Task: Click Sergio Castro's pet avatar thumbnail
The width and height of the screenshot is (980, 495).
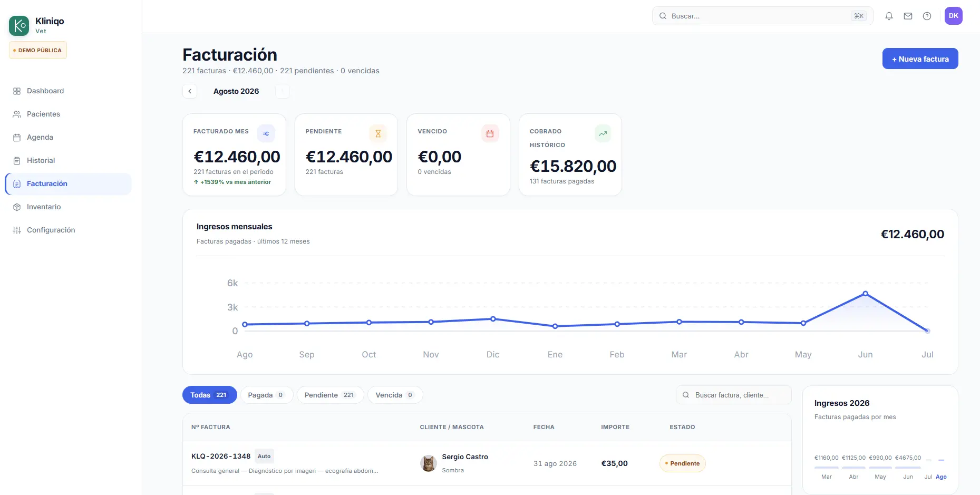Action: coord(429,463)
